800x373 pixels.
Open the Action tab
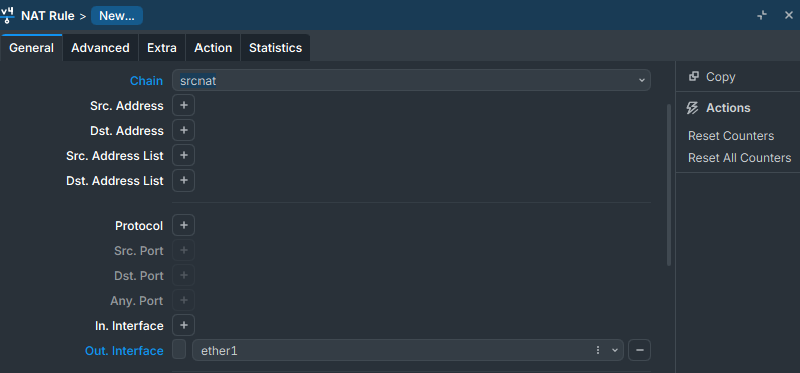(213, 48)
